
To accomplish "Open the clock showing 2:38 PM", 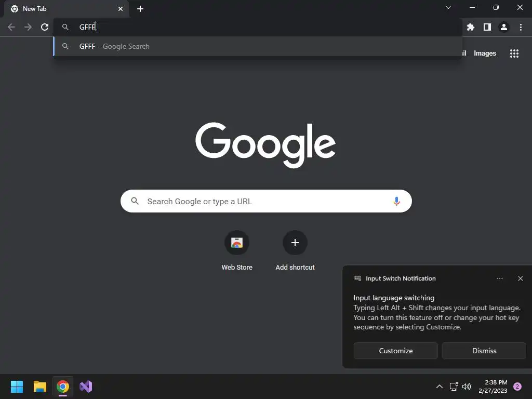I will tap(493, 387).
